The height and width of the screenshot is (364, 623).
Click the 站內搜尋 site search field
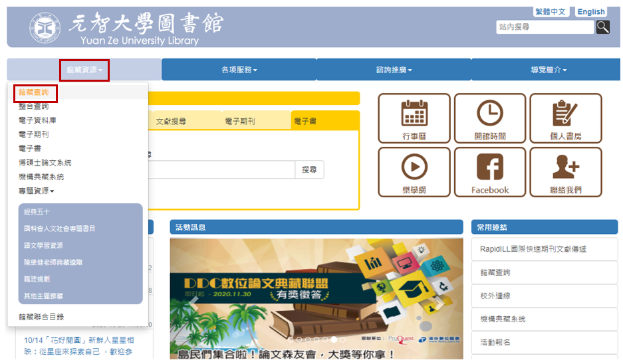(x=545, y=27)
